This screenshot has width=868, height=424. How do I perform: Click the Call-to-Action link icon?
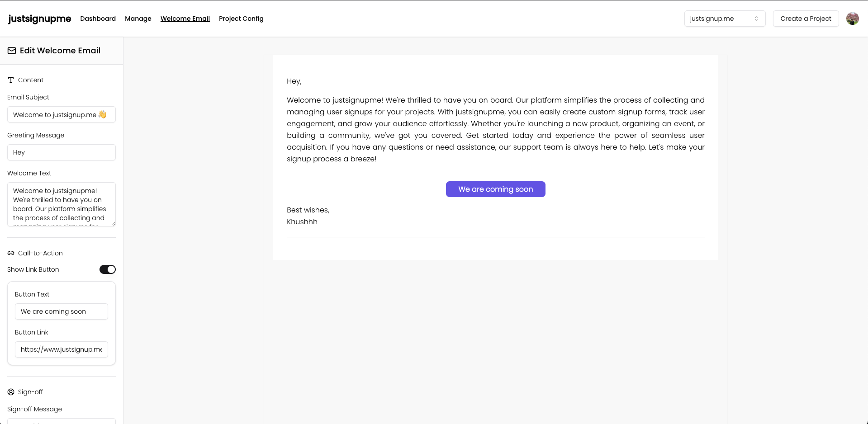(11, 253)
